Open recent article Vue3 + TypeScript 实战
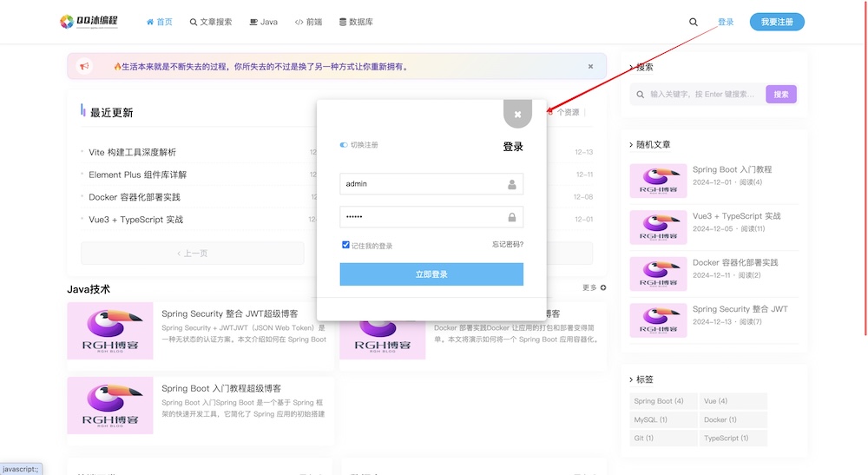Viewport: 868px width, 475px height. point(135,220)
